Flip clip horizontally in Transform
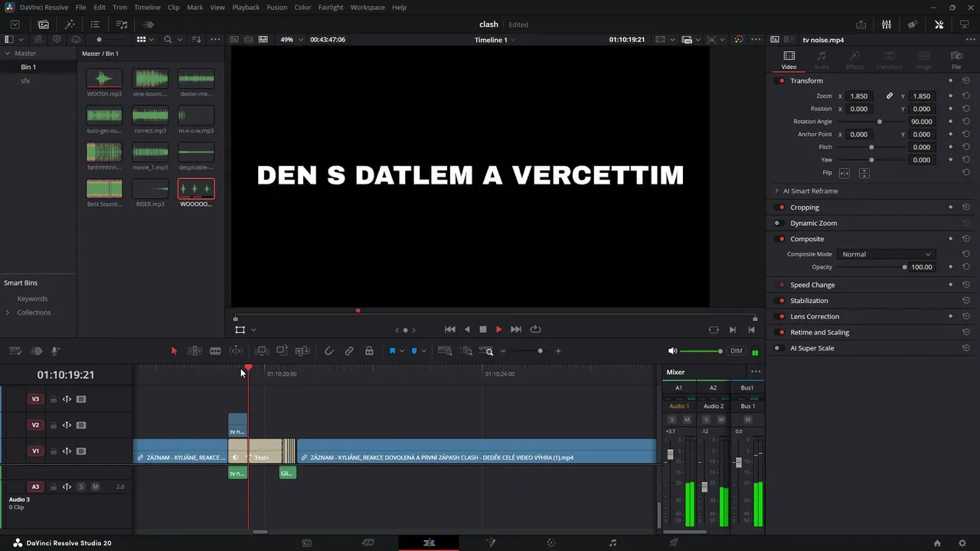Image resolution: width=980 pixels, height=551 pixels. pos(845,173)
